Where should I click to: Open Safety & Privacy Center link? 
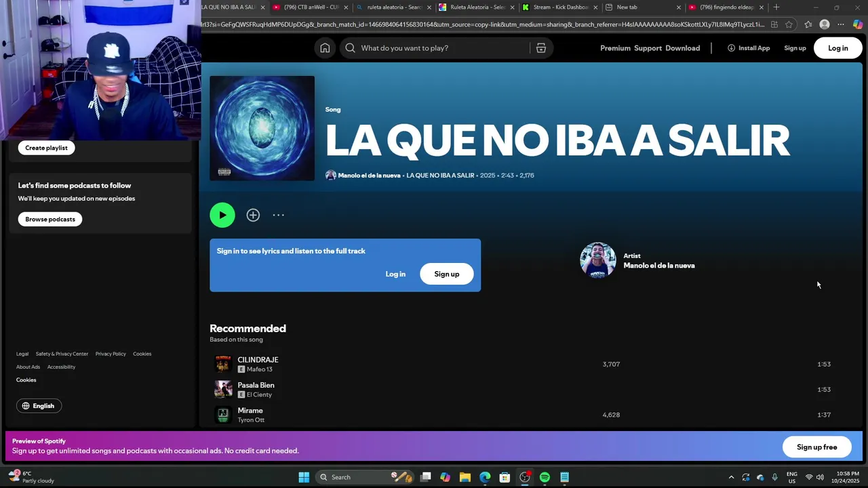pos(62,354)
